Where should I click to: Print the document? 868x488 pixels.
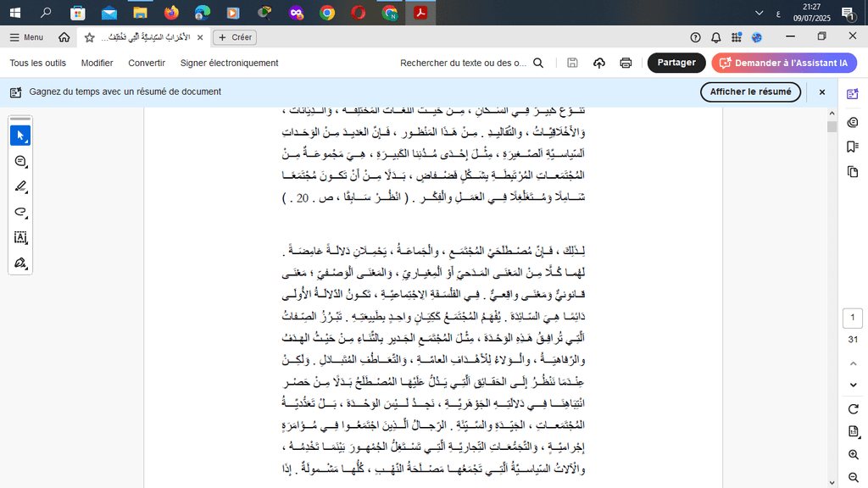coord(626,63)
